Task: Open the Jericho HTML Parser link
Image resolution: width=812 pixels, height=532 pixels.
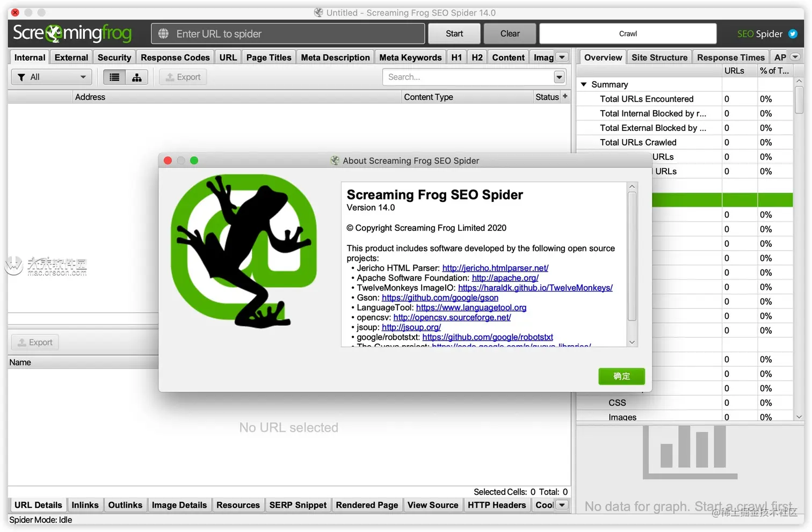Action: (495, 268)
